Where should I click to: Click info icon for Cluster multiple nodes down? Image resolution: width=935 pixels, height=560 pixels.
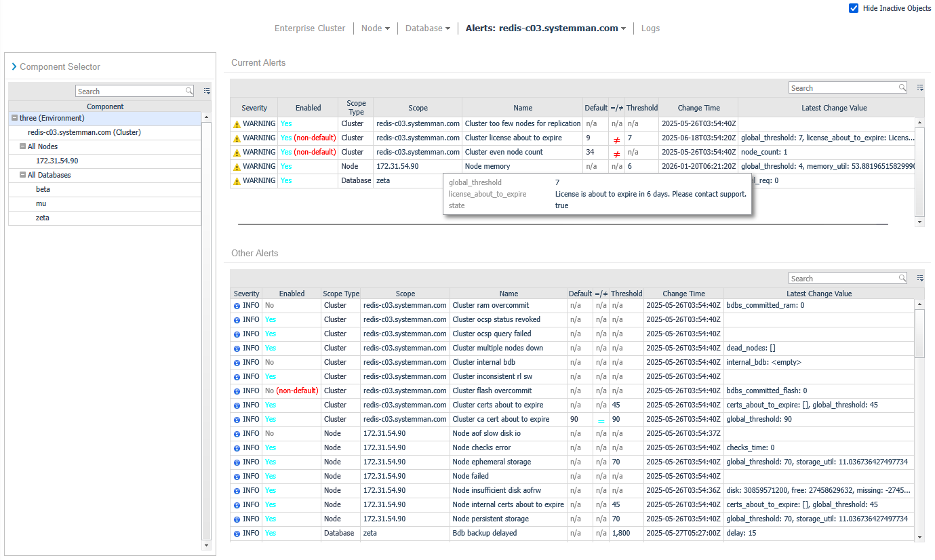click(237, 348)
